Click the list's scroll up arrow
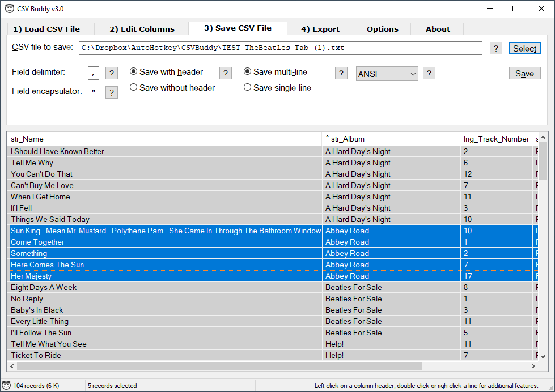Image resolution: width=555 pixels, height=392 pixels. pos(543,137)
